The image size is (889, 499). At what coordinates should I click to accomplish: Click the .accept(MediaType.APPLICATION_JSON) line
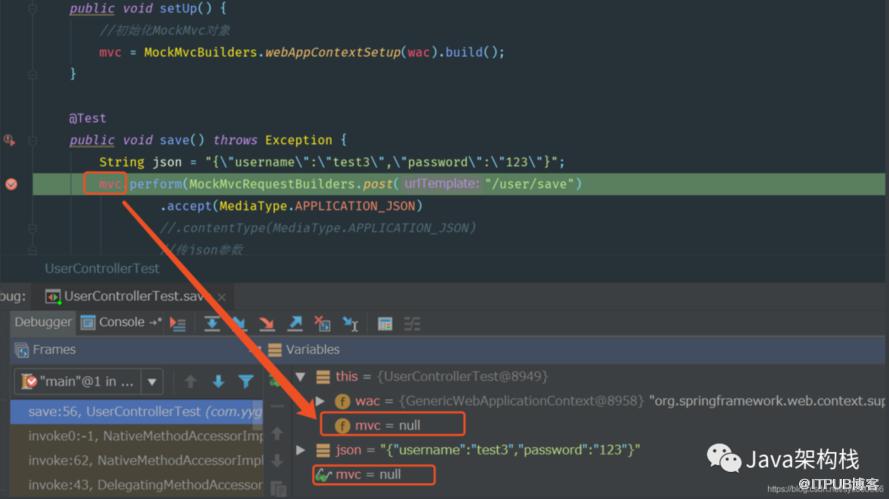pos(291,206)
